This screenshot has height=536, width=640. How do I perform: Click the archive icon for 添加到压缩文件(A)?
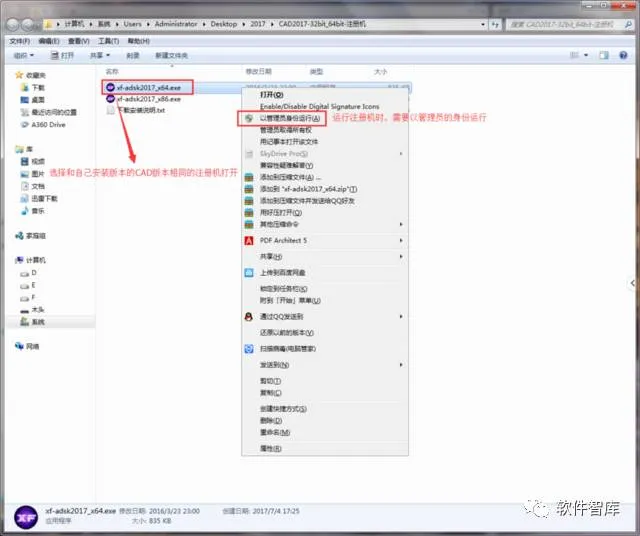(x=249, y=177)
